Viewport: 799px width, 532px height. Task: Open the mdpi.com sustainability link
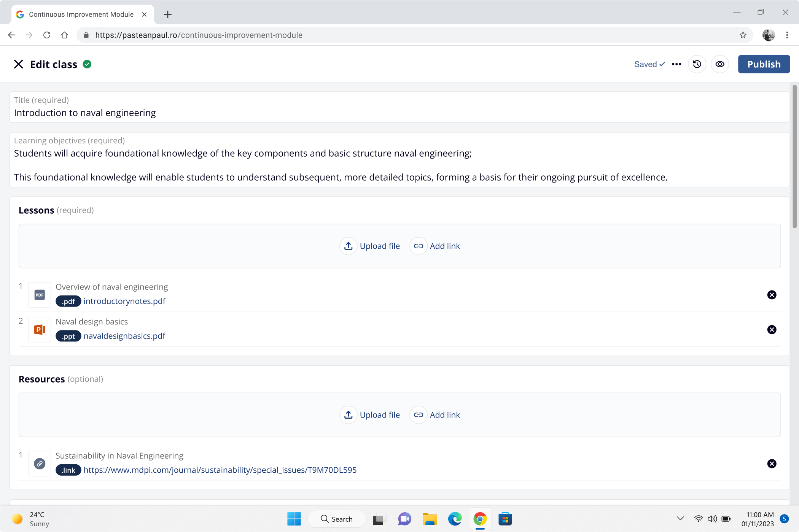(x=220, y=470)
